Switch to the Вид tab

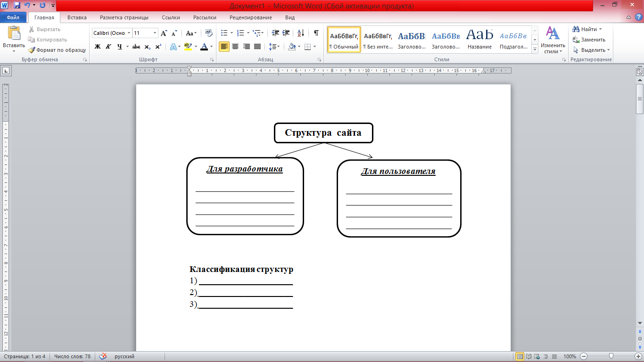(290, 17)
